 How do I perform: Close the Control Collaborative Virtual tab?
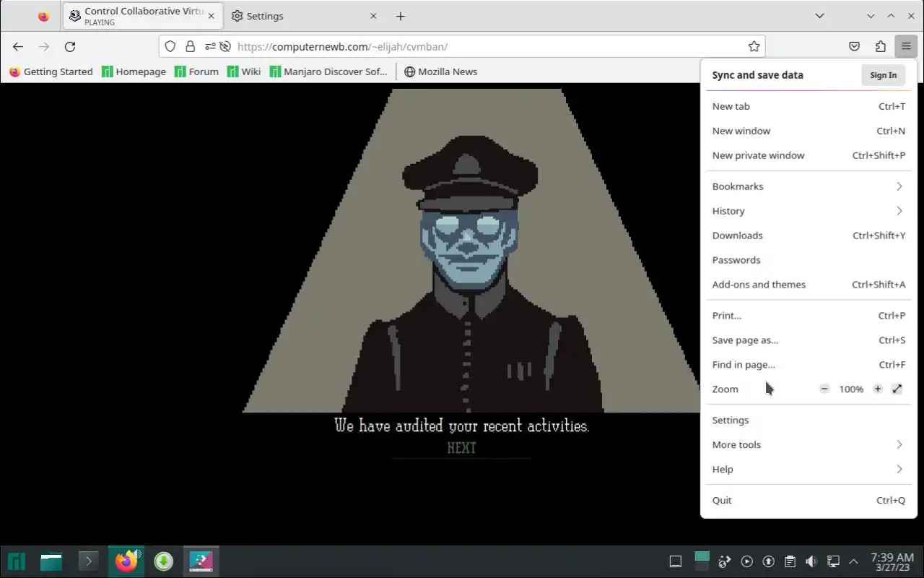pyautogui.click(x=211, y=16)
